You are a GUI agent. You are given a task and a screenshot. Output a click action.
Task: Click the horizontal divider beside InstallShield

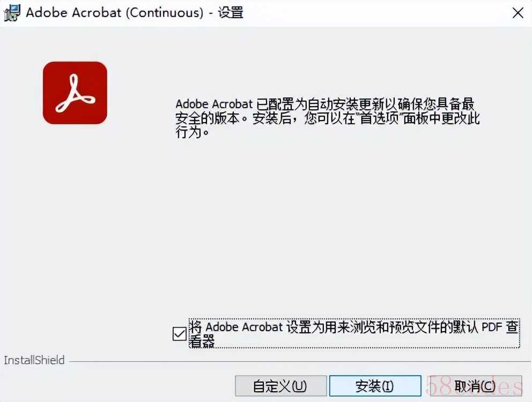(298, 362)
